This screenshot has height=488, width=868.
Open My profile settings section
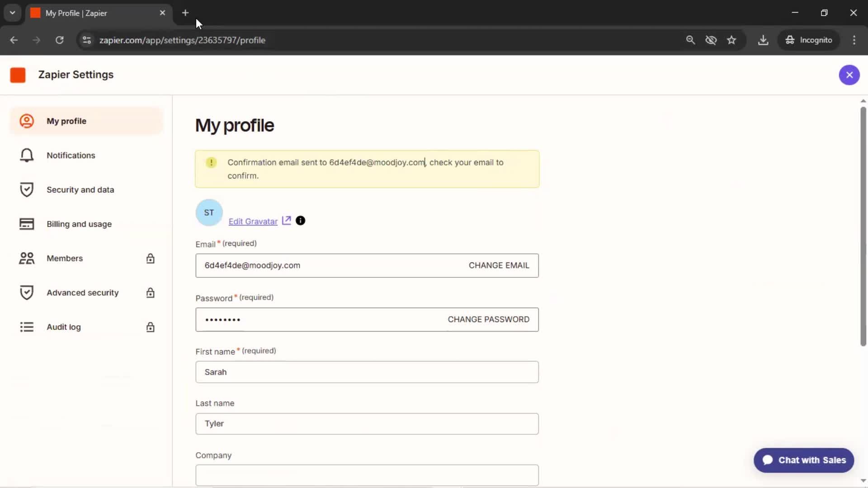click(x=86, y=121)
